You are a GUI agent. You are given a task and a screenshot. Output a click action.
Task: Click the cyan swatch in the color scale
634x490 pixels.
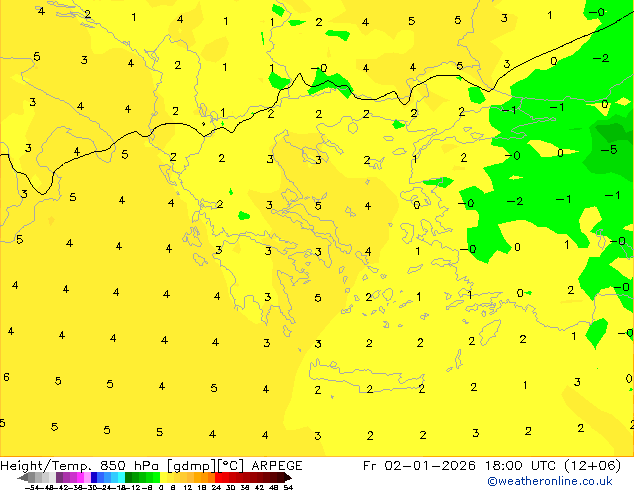121,477
